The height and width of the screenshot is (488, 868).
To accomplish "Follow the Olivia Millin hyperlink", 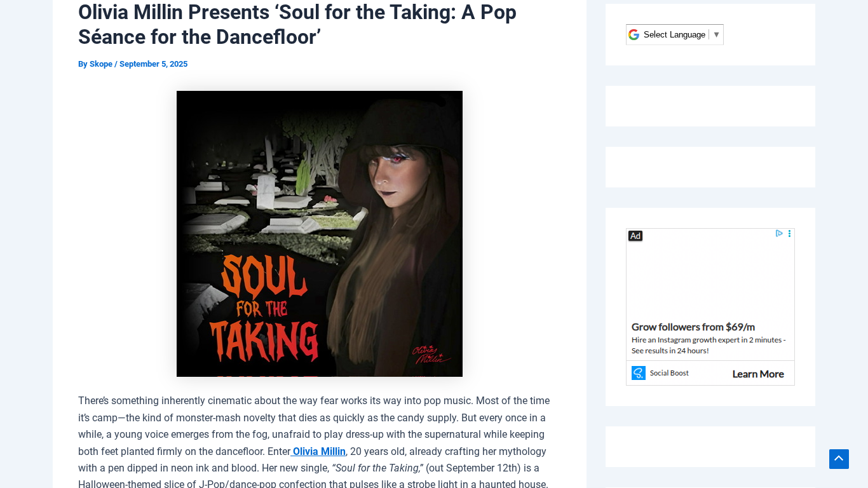I will (x=319, y=452).
